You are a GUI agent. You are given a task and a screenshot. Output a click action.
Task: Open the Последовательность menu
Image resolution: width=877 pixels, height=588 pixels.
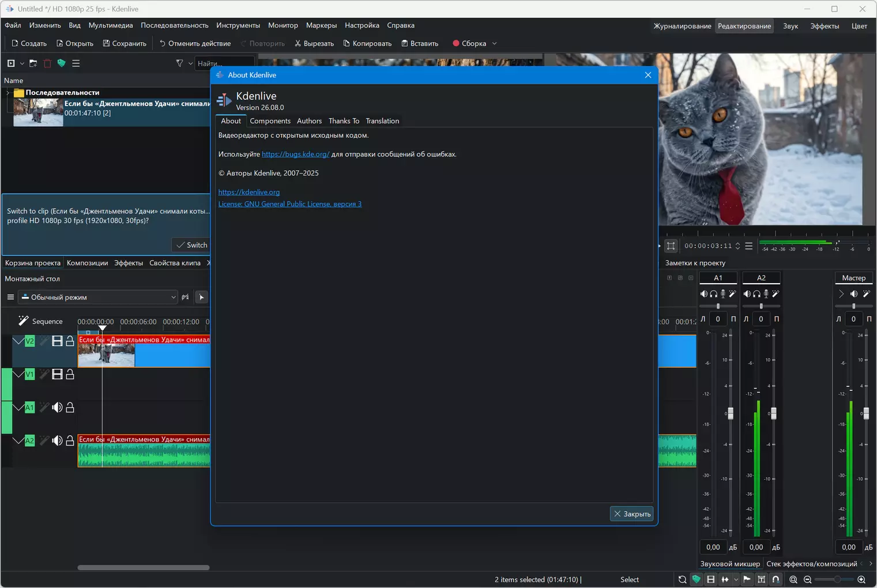175,25
